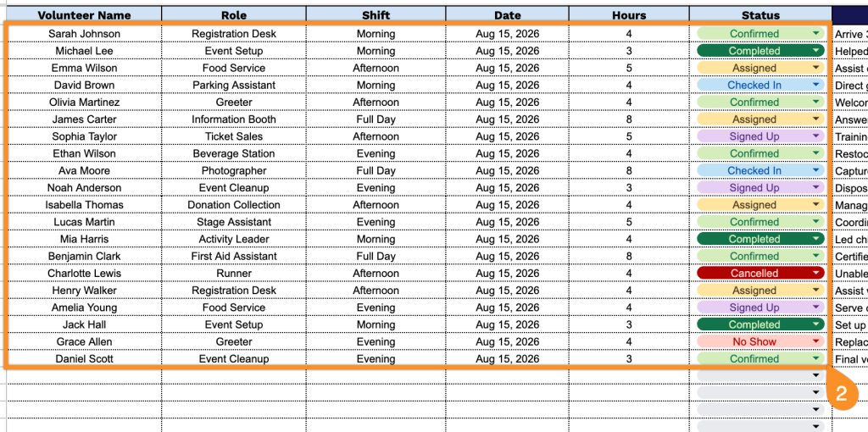Click David Brown's Checked In dropdown arrow

point(815,86)
